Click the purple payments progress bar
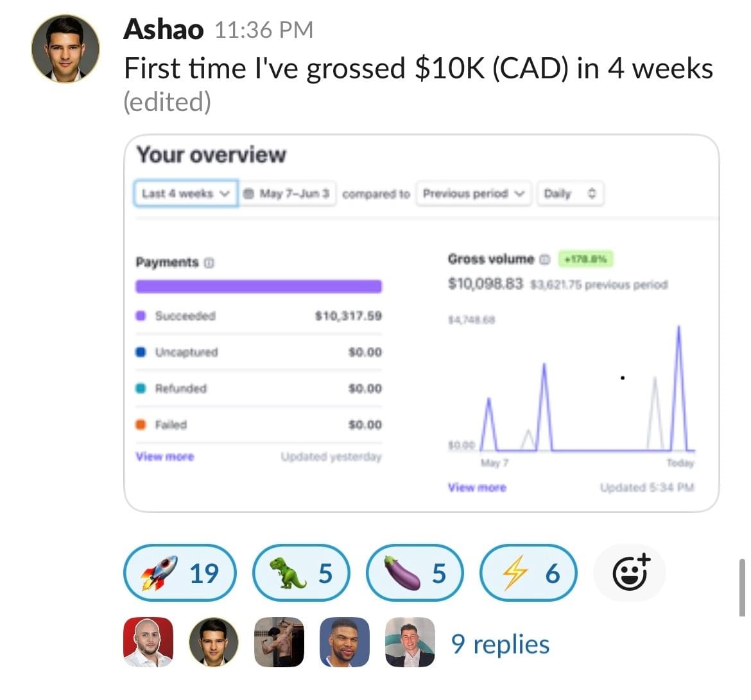 pyautogui.click(x=258, y=286)
